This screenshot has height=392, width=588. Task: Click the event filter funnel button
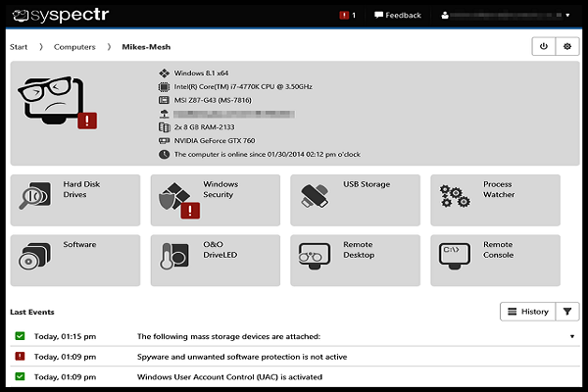tap(568, 312)
